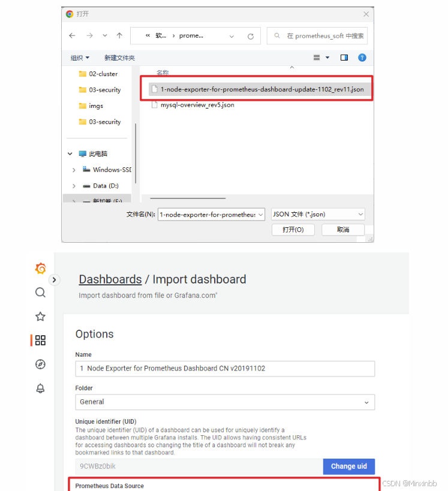Open Explore compass icon

(40, 364)
